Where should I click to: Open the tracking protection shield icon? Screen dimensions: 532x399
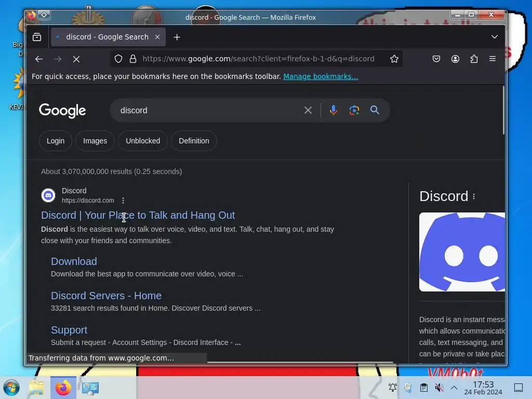click(118, 59)
